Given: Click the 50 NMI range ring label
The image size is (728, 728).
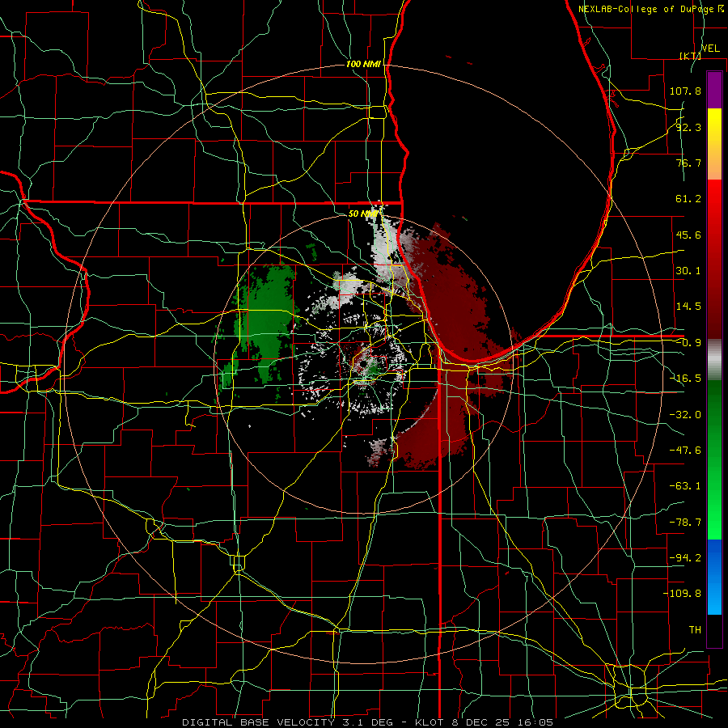Looking at the screenshot, I should pyautogui.click(x=363, y=214).
